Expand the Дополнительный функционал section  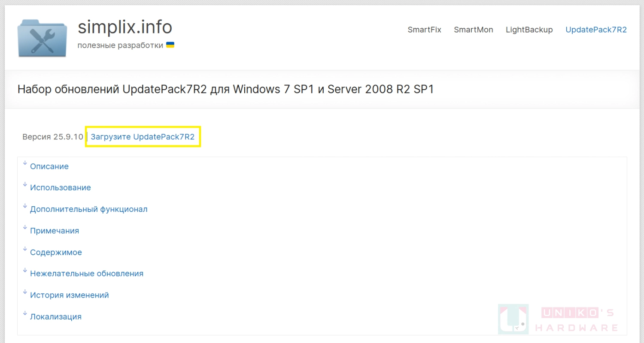tap(89, 209)
